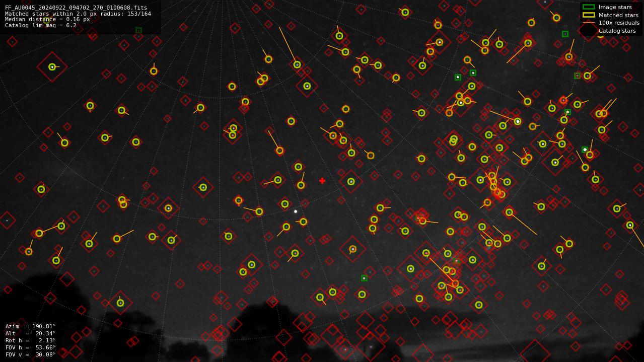The image size is (644, 362).
Task: Click the green Image stars legend square
Action: coord(589,7)
